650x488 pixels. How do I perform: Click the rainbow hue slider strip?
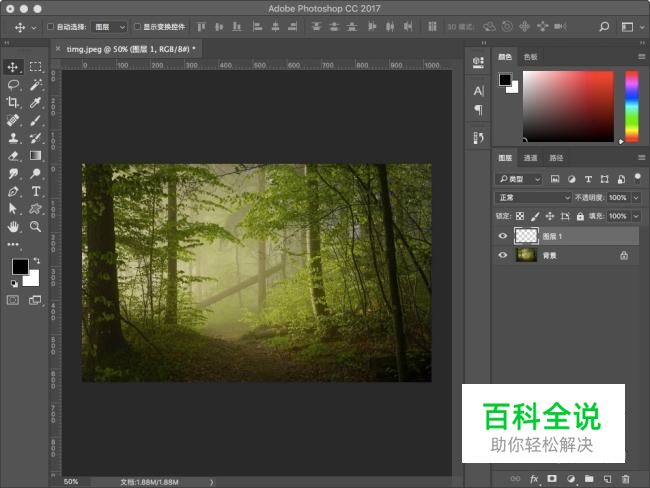click(631, 106)
